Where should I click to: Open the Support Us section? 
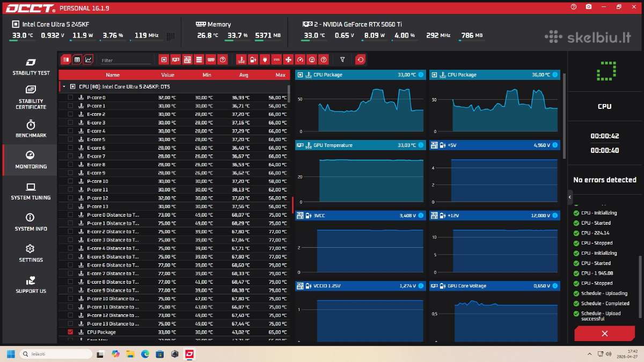(31, 284)
